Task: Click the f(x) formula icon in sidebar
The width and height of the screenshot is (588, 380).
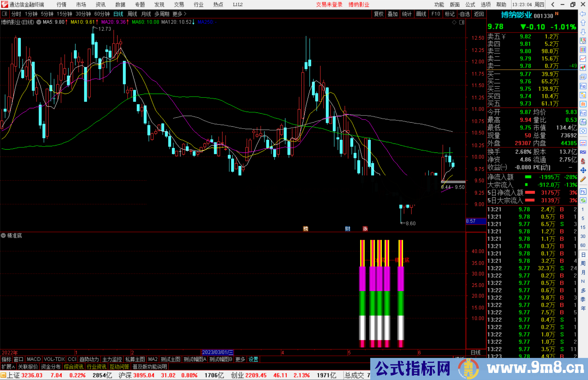Action: (x=583, y=122)
